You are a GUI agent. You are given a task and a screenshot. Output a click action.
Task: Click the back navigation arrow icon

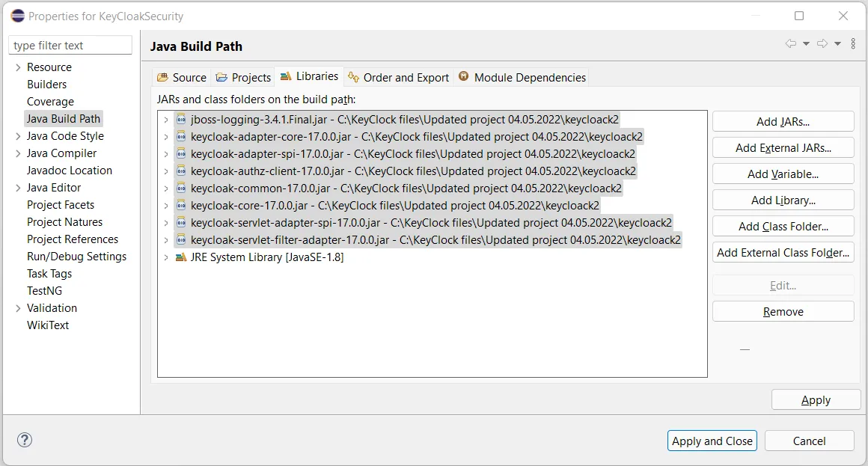(790, 43)
